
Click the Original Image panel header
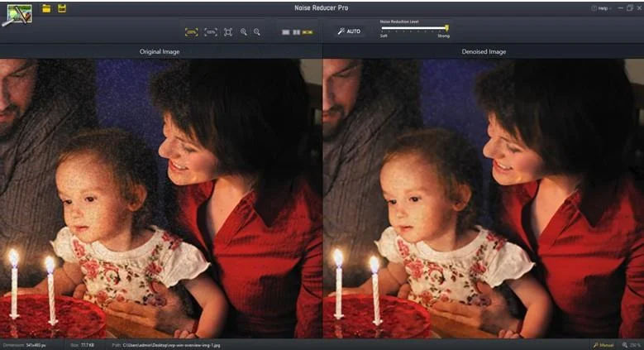(x=160, y=51)
